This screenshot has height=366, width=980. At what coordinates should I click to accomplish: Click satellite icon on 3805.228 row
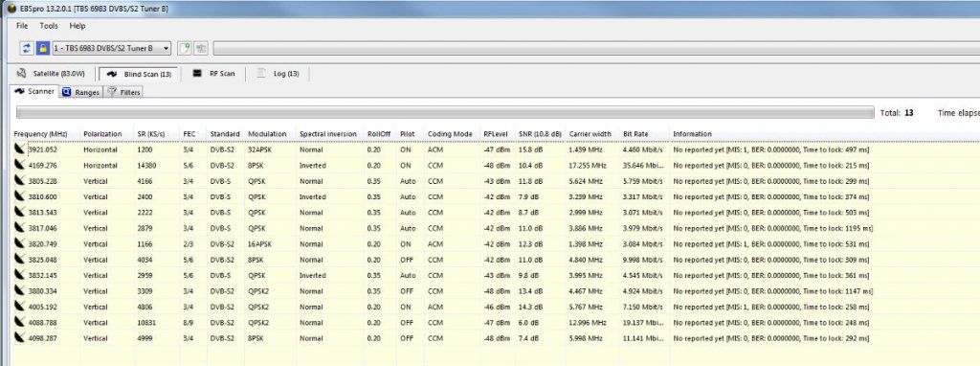pos(20,180)
